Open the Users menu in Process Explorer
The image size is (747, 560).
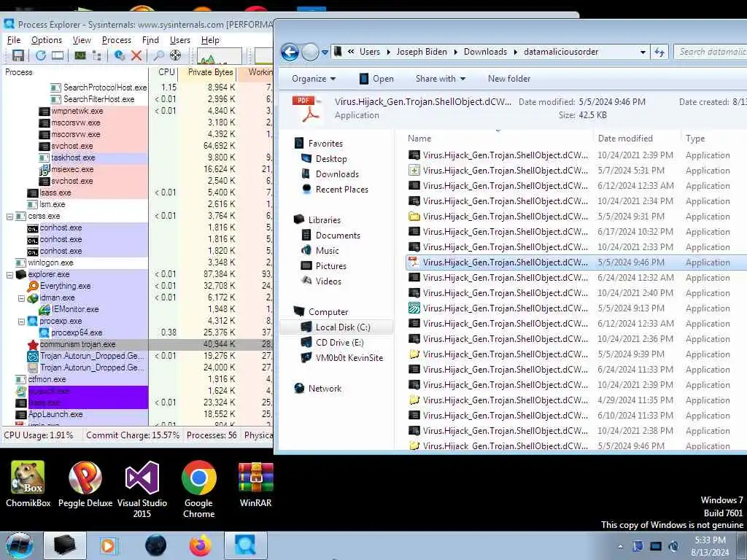[179, 40]
